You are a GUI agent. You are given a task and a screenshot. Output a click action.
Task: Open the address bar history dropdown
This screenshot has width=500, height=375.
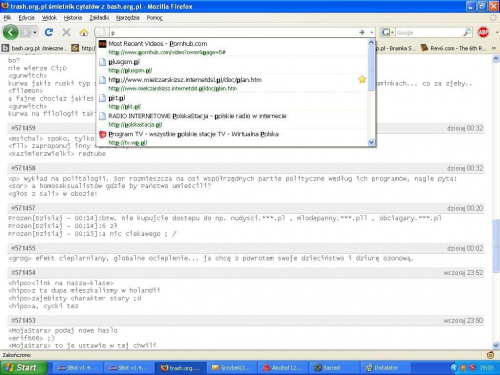[372, 33]
